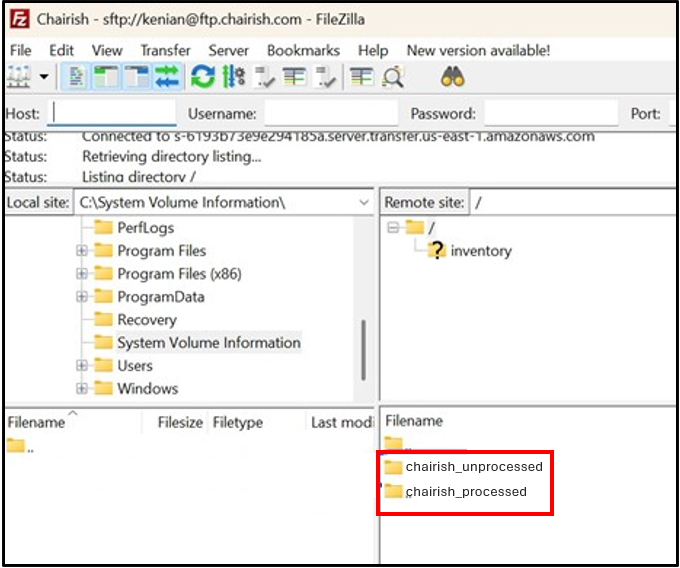Expand the Users folder node
The width and height of the screenshot is (680, 568).
pos(82,366)
